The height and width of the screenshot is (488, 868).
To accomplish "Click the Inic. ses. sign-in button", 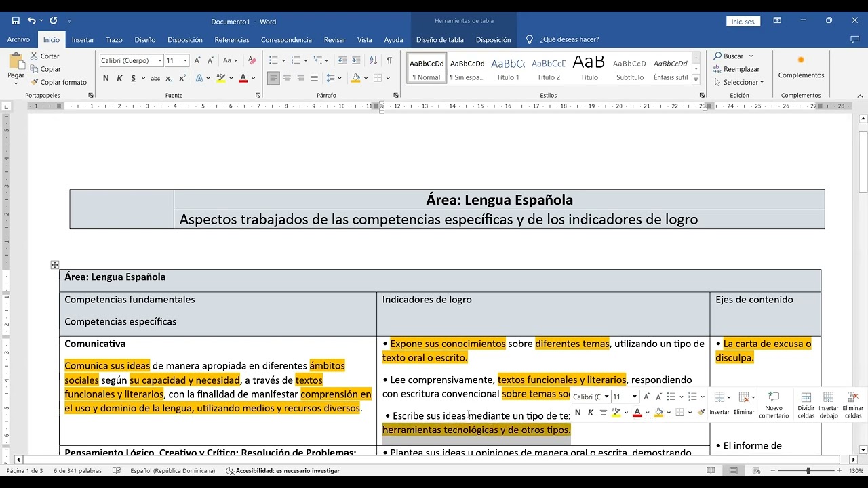I will [743, 22].
